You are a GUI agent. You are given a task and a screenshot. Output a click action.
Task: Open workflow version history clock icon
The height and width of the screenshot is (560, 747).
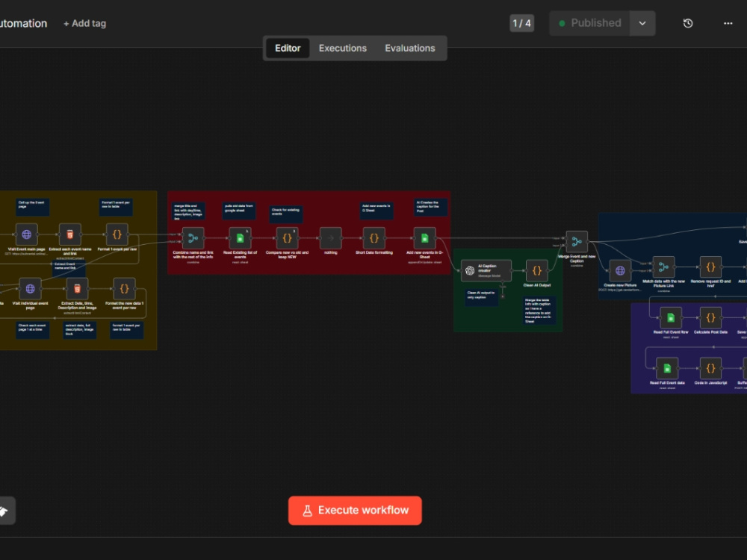[x=687, y=23]
